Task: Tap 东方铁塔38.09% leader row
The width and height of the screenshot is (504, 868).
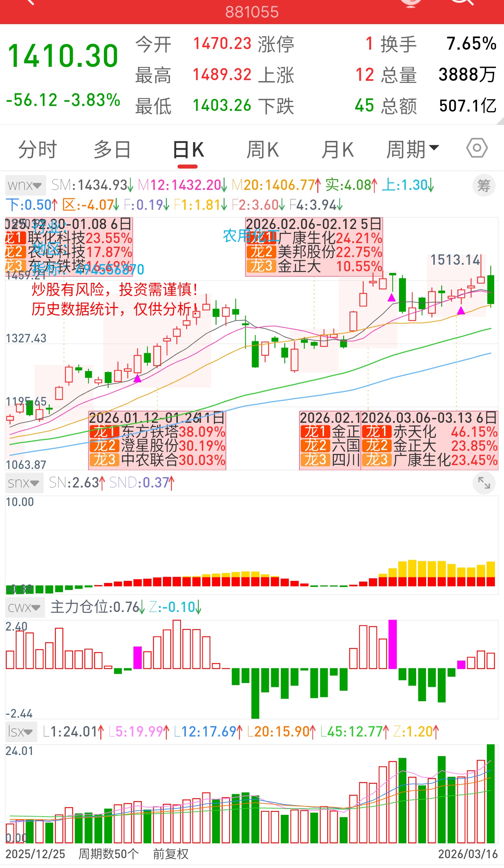Action: point(157,432)
